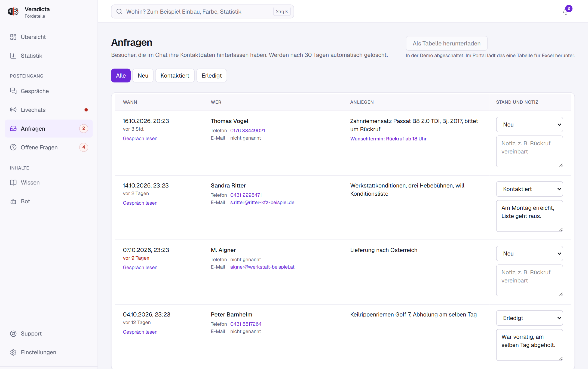Click Als Tabelle herunterladen button
The image size is (588, 369).
[446, 44]
